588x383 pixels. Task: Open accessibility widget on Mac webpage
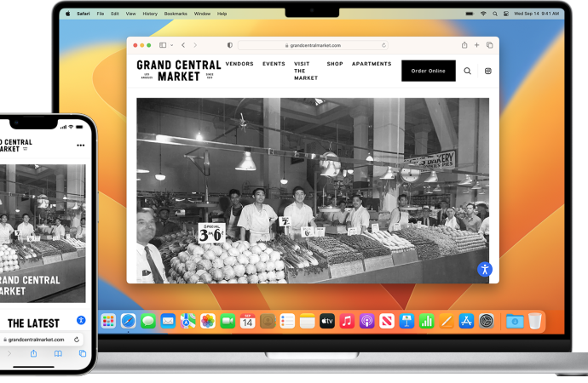point(485,269)
